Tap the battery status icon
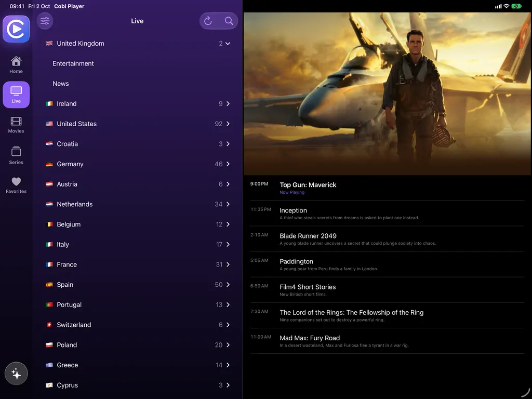Image resolution: width=532 pixels, height=399 pixels. pyautogui.click(x=516, y=6)
